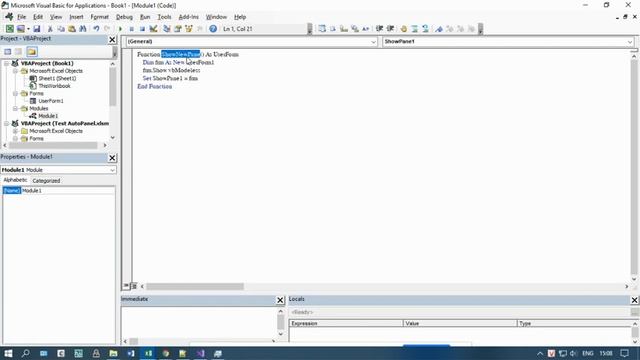Click the Procedure View button below code

[x=127, y=286]
